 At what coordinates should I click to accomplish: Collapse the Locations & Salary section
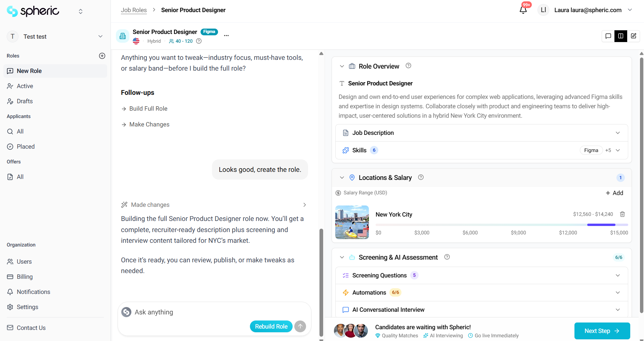tap(342, 178)
